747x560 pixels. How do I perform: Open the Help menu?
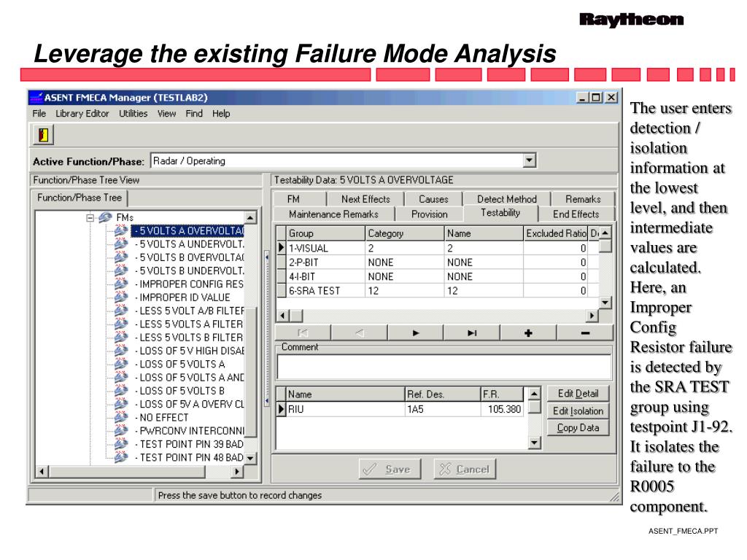tap(221, 113)
